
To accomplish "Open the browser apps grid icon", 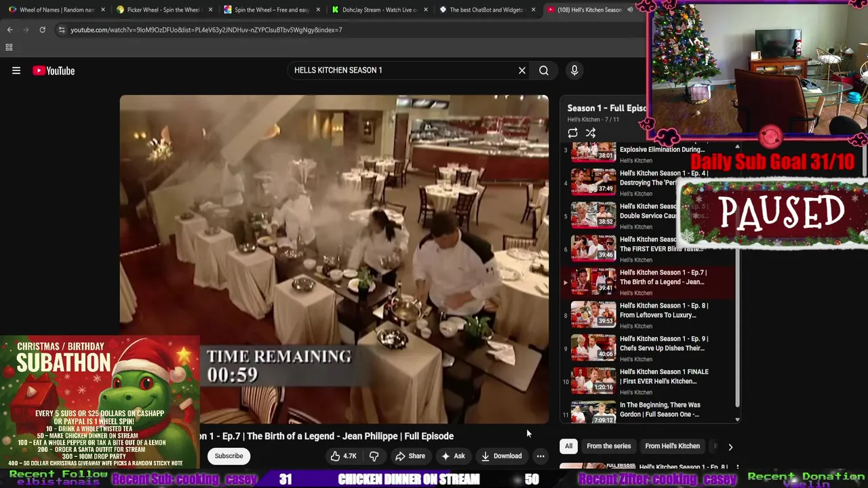I will coord(9,47).
